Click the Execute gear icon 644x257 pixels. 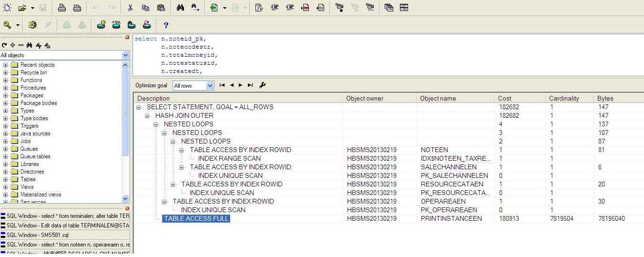coord(32,25)
